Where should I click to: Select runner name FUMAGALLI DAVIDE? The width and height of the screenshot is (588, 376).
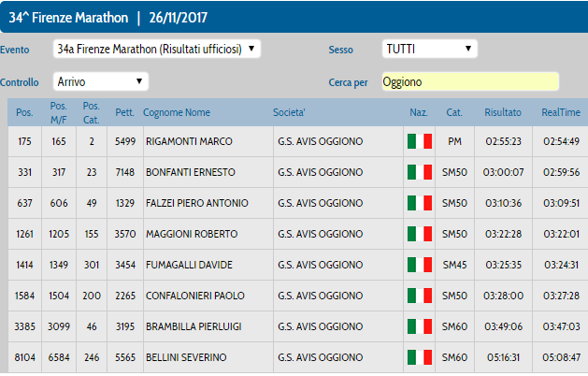[189, 265]
